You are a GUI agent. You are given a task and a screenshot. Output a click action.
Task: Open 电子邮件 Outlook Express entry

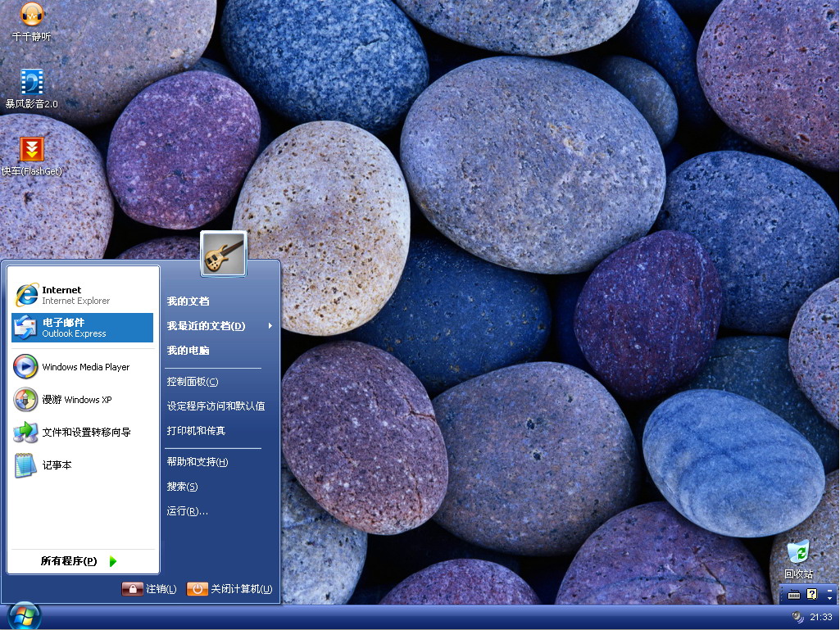tap(82, 328)
